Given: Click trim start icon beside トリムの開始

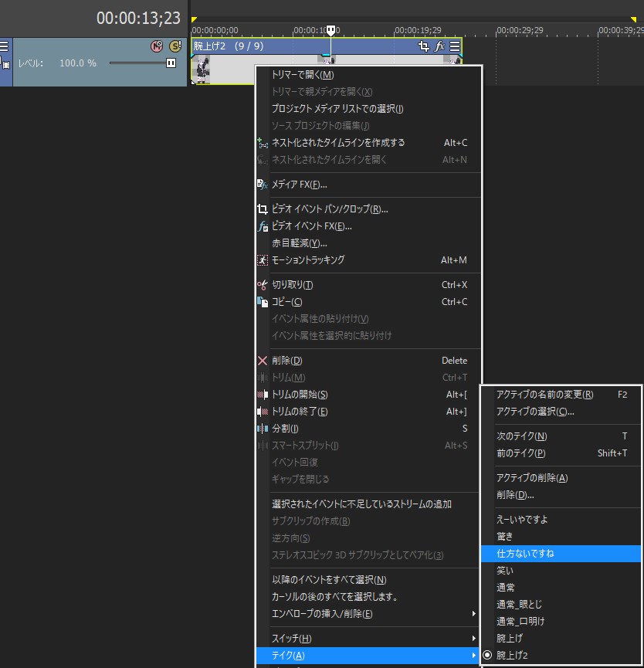Looking at the screenshot, I should click(x=263, y=395).
